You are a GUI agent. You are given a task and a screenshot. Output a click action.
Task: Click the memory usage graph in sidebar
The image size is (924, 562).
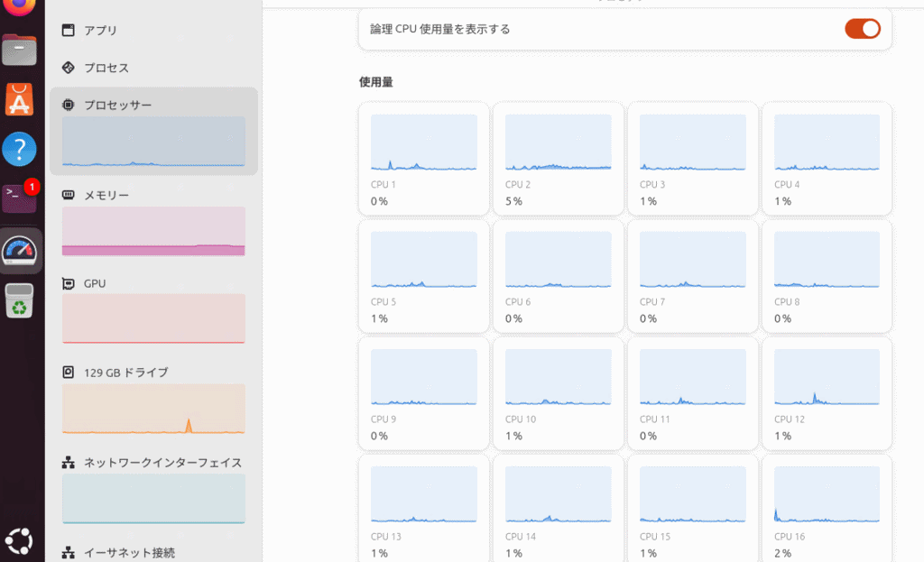tap(153, 231)
